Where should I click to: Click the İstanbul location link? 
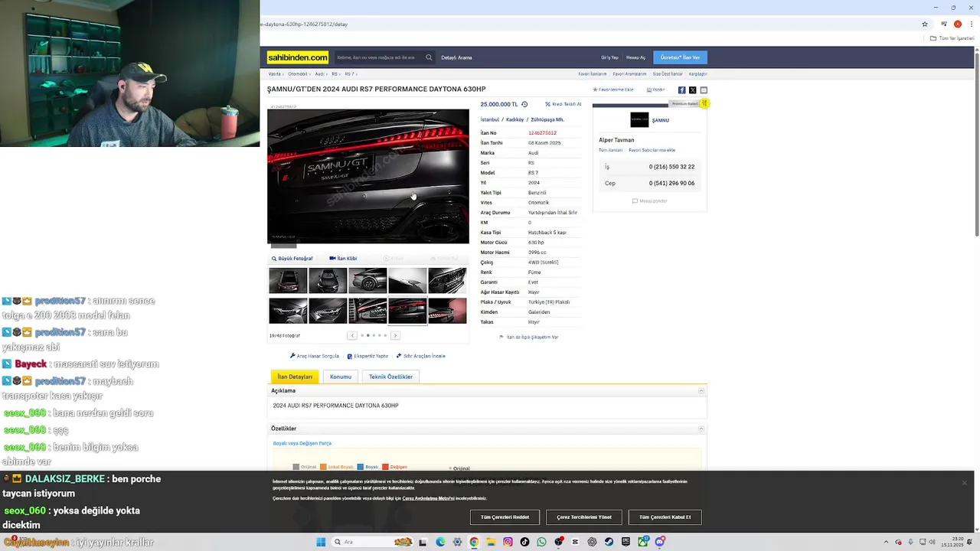click(490, 119)
